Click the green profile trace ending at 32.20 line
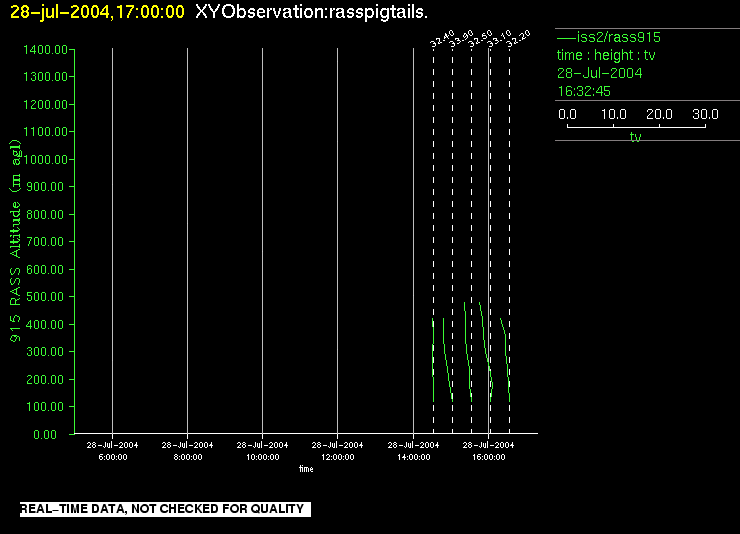 [506, 360]
